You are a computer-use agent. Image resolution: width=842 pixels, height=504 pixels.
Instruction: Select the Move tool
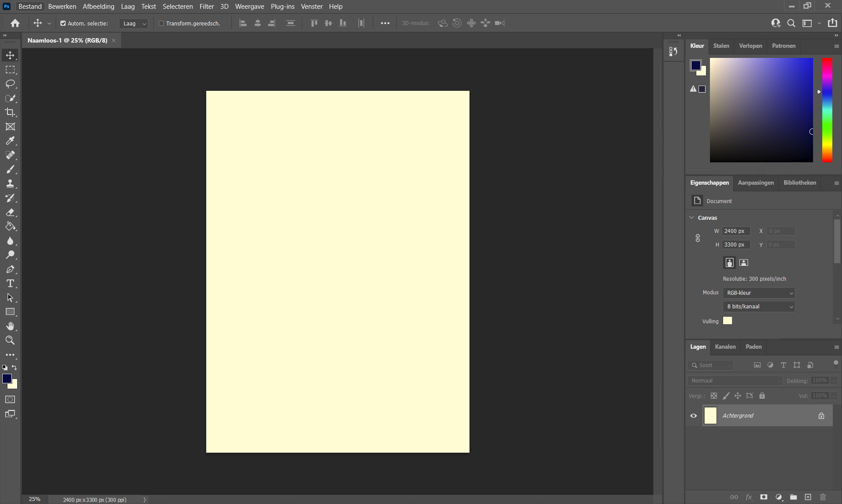coord(10,55)
